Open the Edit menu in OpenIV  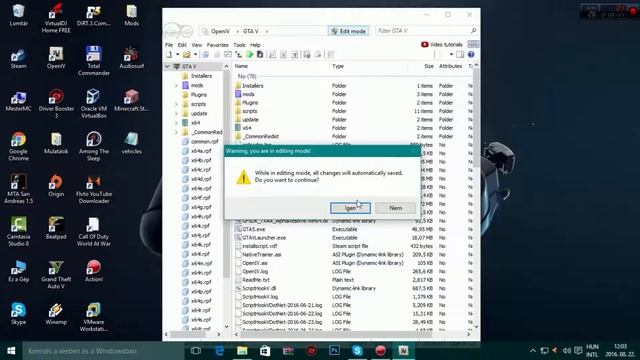(x=182, y=45)
